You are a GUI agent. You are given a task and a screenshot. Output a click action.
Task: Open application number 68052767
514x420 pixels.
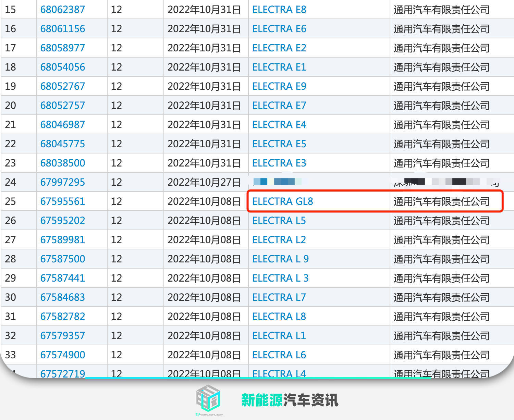pos(62,86)
